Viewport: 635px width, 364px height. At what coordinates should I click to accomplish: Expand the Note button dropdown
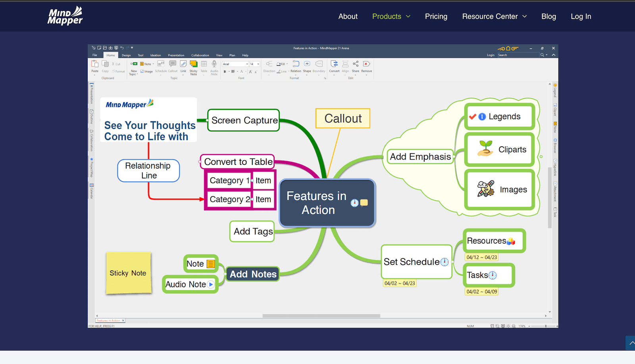click(x=153, y=63)
